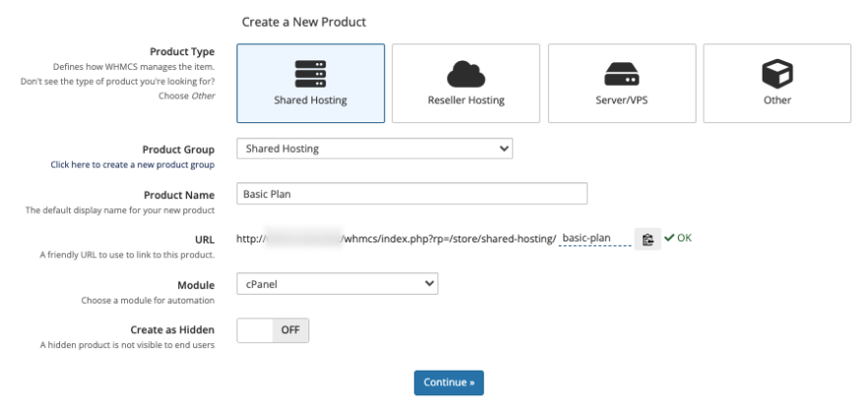Click the Continue button

(x=449, y=382)
